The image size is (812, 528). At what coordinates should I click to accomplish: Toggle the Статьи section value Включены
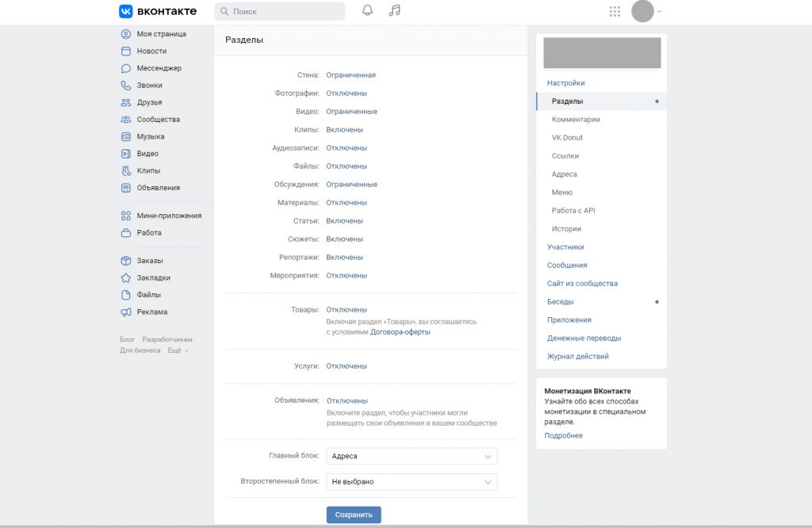point(344,220)
